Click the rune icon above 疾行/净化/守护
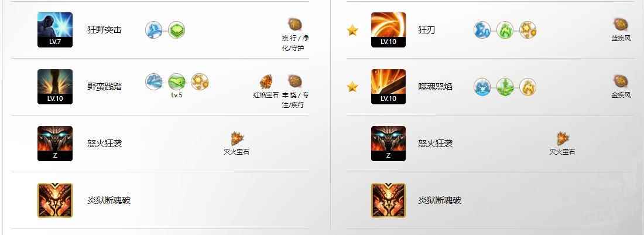Screen dimensions: 644x235 295,25
